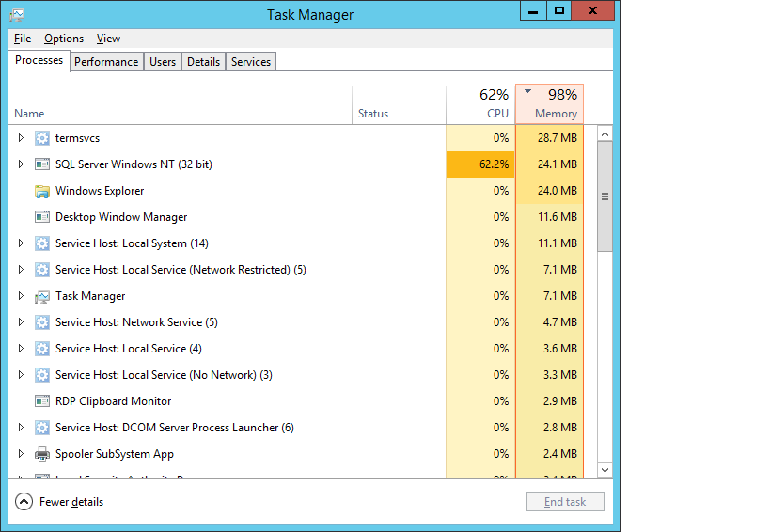Click the 24.0 MB memory value
This screenshot has width=770, height=532.
point(558,191)
